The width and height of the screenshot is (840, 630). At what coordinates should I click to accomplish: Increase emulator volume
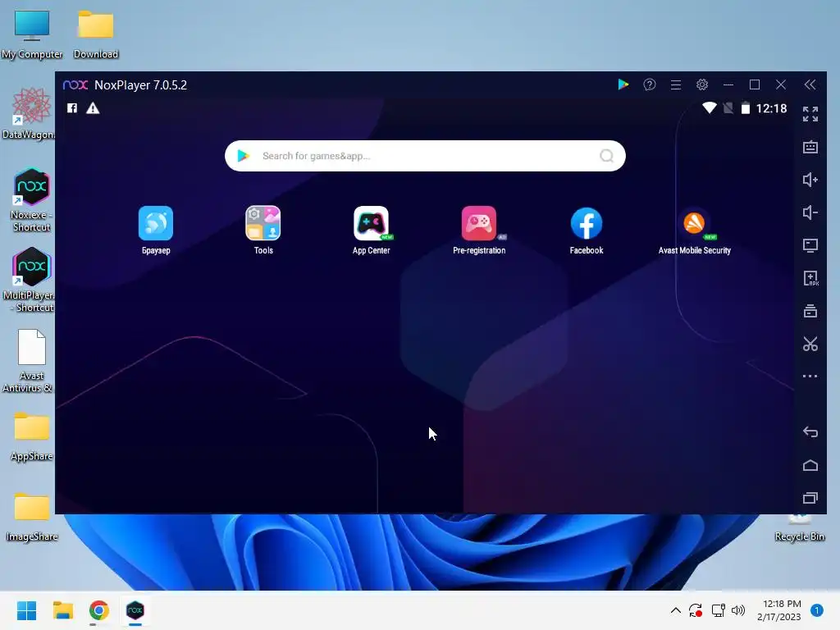coord(810,180)
